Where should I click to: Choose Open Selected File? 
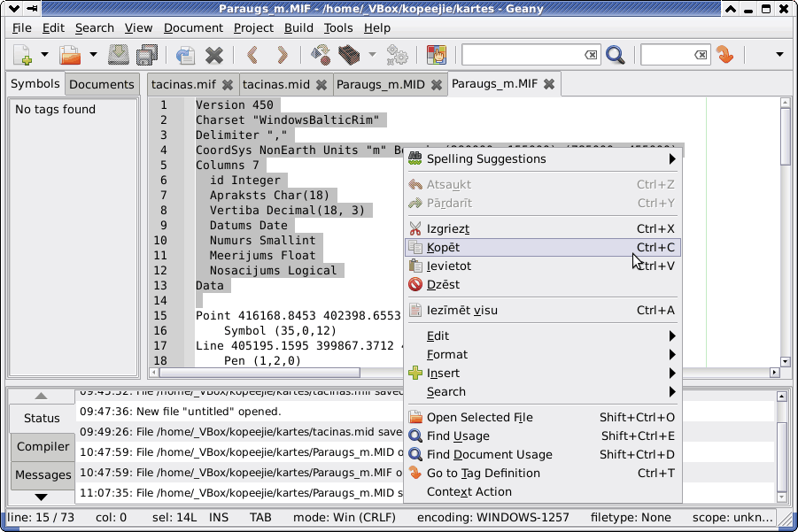click(543, 418)
